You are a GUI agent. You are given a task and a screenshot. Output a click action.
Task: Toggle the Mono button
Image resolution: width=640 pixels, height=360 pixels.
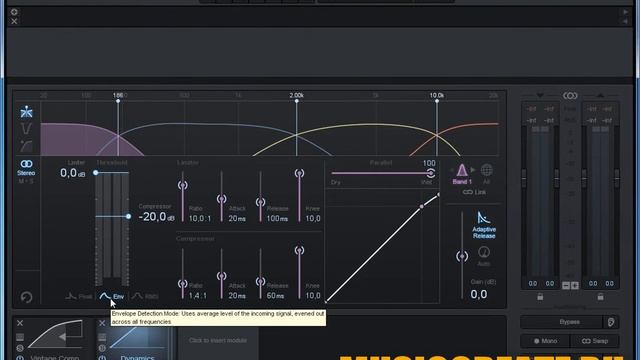pyautogui.click(x=545, y=341)
